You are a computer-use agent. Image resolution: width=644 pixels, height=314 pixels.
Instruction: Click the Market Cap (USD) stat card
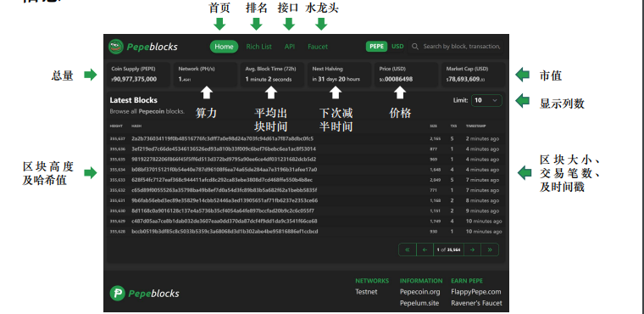(x=473, y=75)
